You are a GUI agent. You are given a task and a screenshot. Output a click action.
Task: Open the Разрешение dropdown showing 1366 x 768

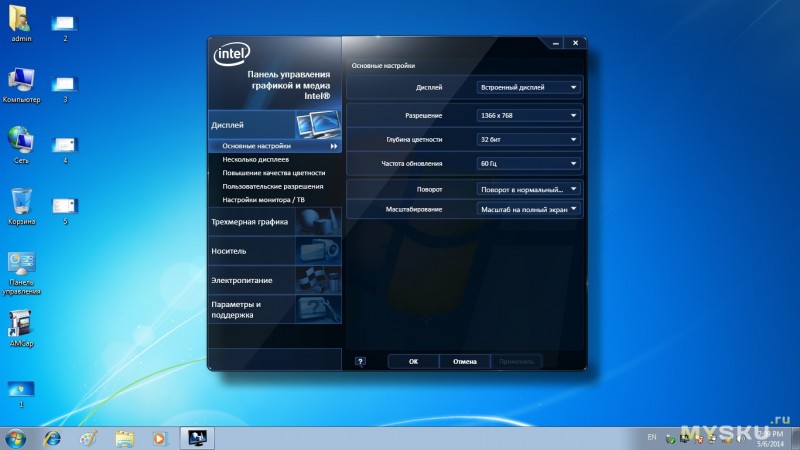point(529,115)
